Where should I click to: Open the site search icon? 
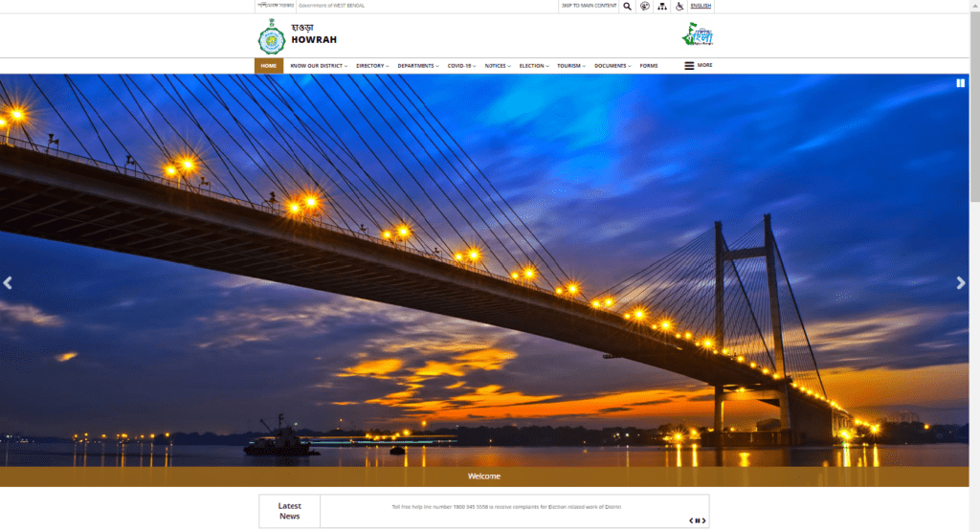click(x=627, y=7)
